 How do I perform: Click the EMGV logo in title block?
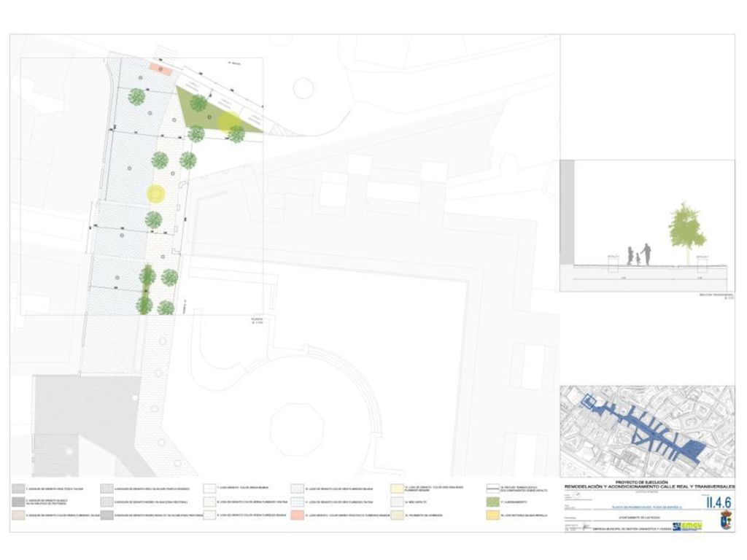[687, 526]
